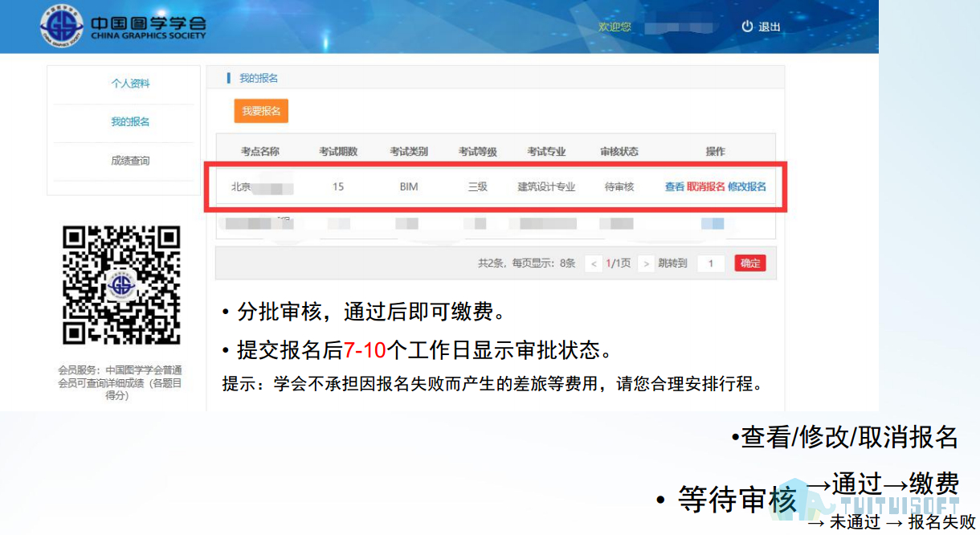Open 成绩查询 in the sidebar

tap(130, 161)
